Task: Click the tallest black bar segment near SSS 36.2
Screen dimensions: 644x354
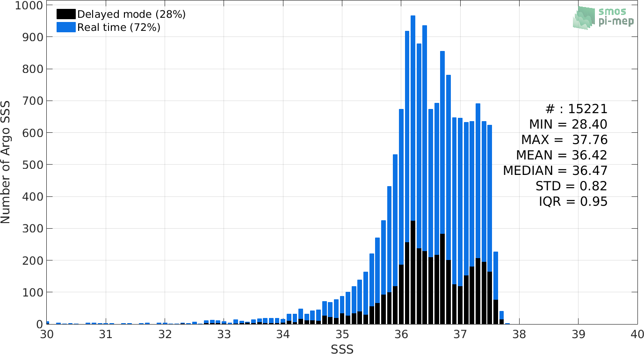Action: 413,272
